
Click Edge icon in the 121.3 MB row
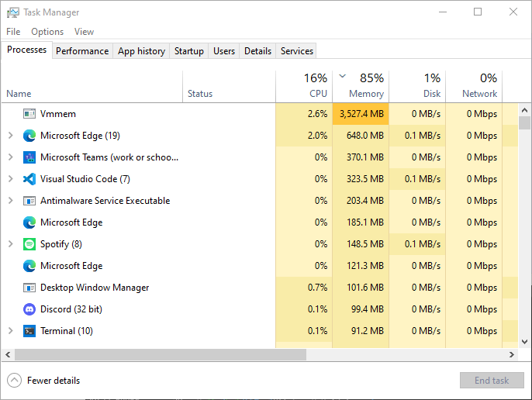click(x=29, y=266)
